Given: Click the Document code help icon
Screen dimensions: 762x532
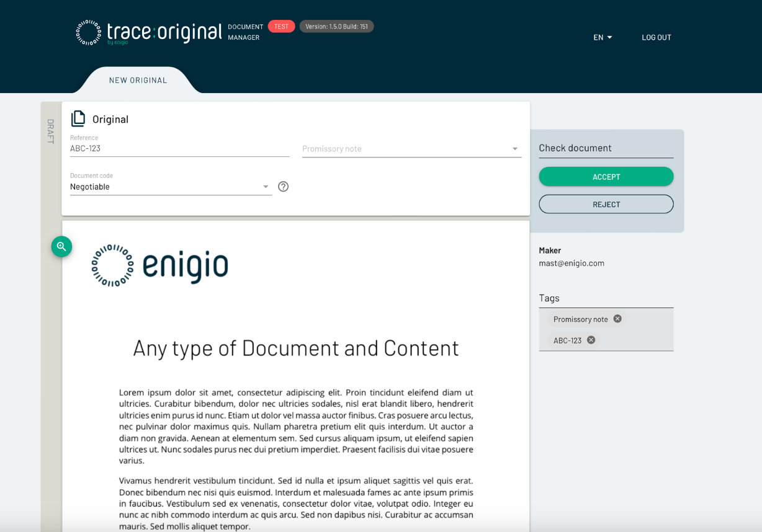Looking at the screenshot, I should (284, 187).
